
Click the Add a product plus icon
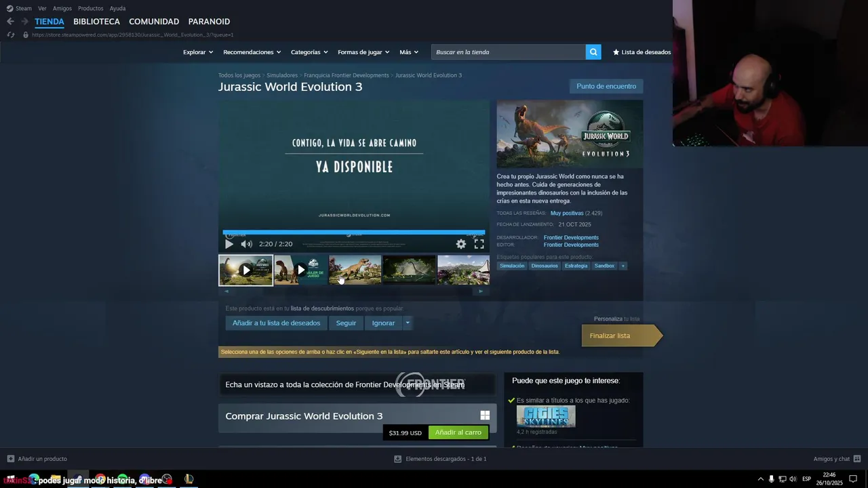(x=10, y=459)
